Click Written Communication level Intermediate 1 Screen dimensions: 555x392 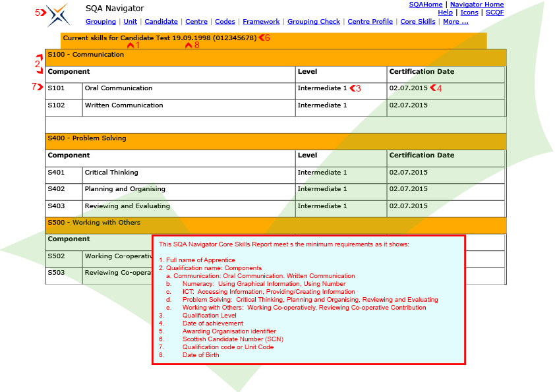pos(341,108)
